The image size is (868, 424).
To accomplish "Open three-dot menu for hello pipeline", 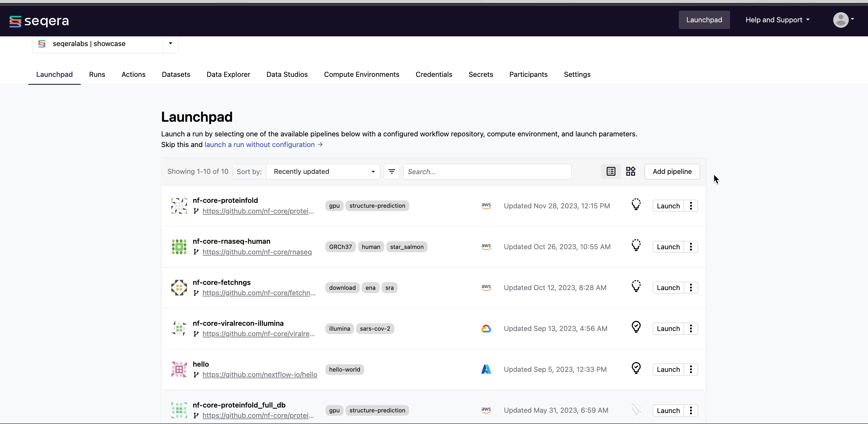I will (x=691, y=369).
